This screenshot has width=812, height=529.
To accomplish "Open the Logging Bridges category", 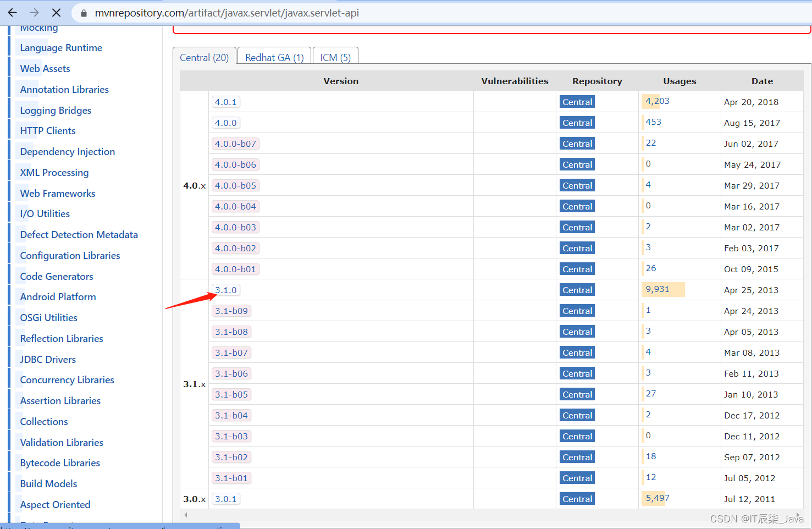I will click(x=54, y=110).
